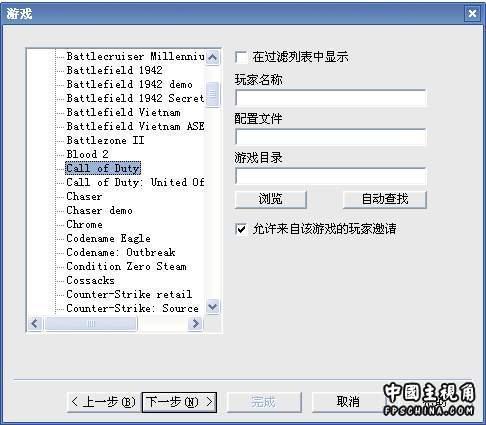Click the 取消 button
486x425 pixels.
click(348, 402)
